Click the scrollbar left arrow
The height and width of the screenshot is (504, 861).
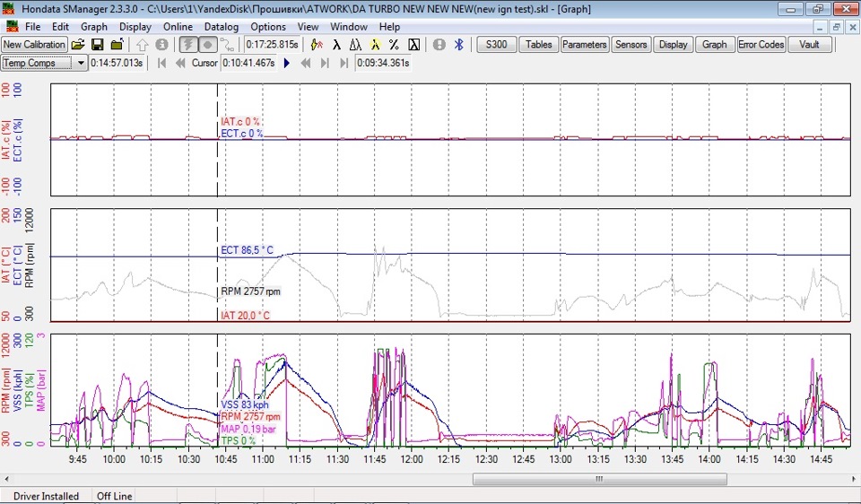tap(6, 479)
